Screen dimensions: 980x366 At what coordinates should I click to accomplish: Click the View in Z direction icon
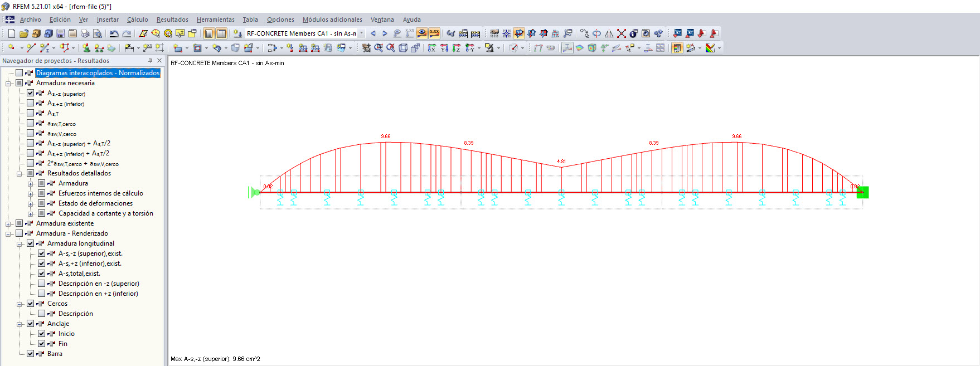(457, 48)
